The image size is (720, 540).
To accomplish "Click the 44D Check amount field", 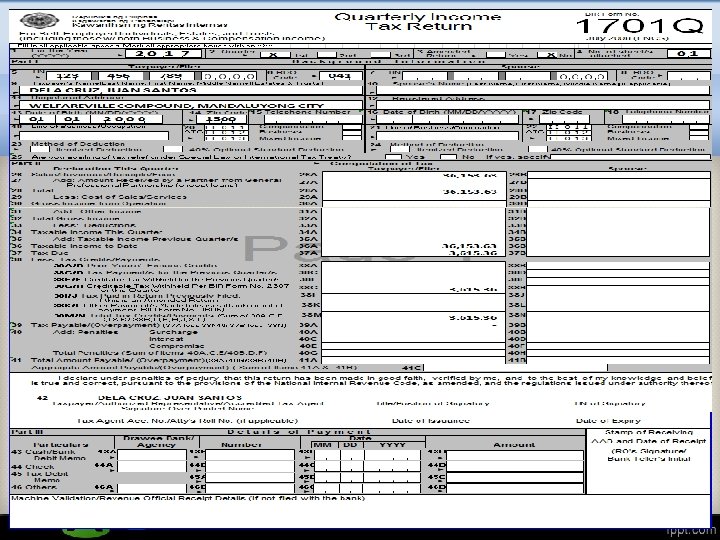I will coord(515,466).
